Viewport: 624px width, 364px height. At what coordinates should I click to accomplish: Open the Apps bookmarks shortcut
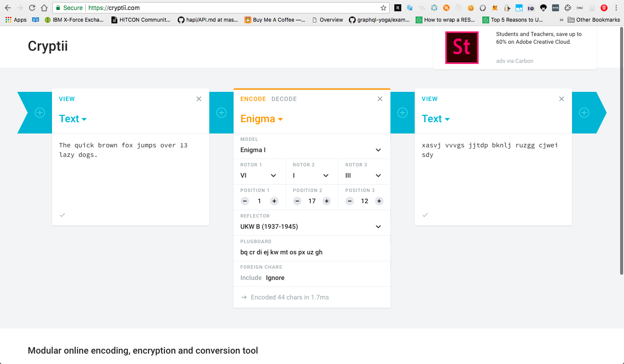(16, 19)
